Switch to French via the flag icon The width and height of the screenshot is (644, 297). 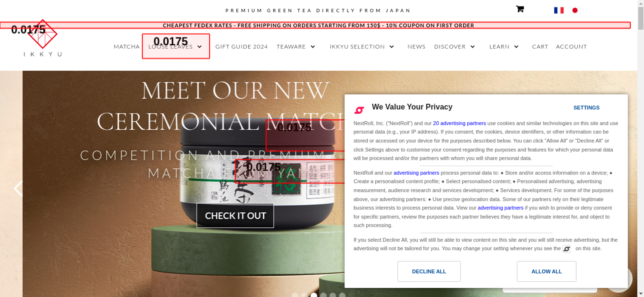click(x=559, y=10)
